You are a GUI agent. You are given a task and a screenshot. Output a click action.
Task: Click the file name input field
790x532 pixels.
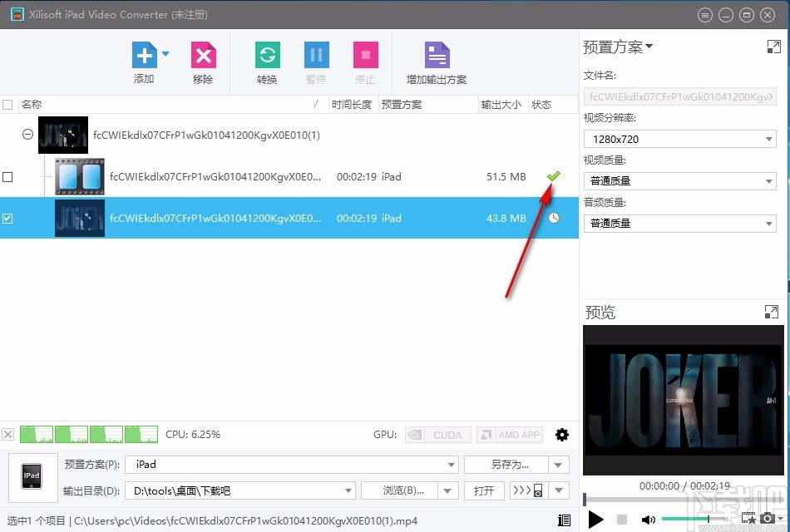click(x=679, y=96)
